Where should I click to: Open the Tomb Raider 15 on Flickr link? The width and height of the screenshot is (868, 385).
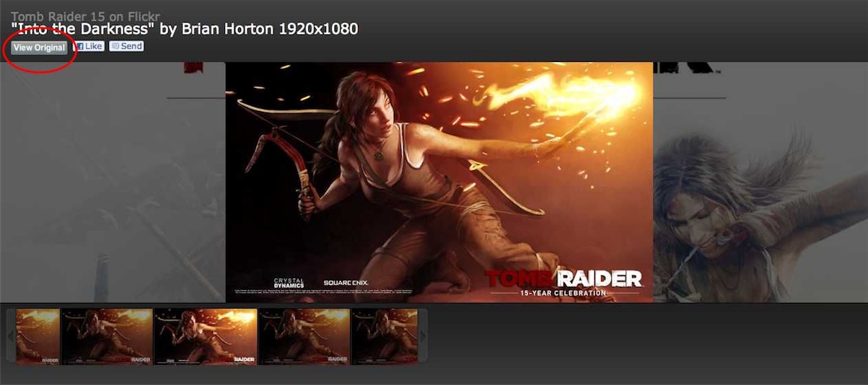[x=85, y=16]
